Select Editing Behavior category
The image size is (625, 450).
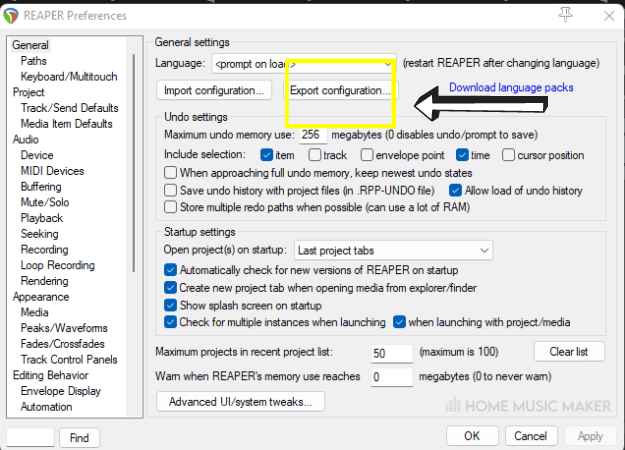pyautogui.click(x=50, y=375)
